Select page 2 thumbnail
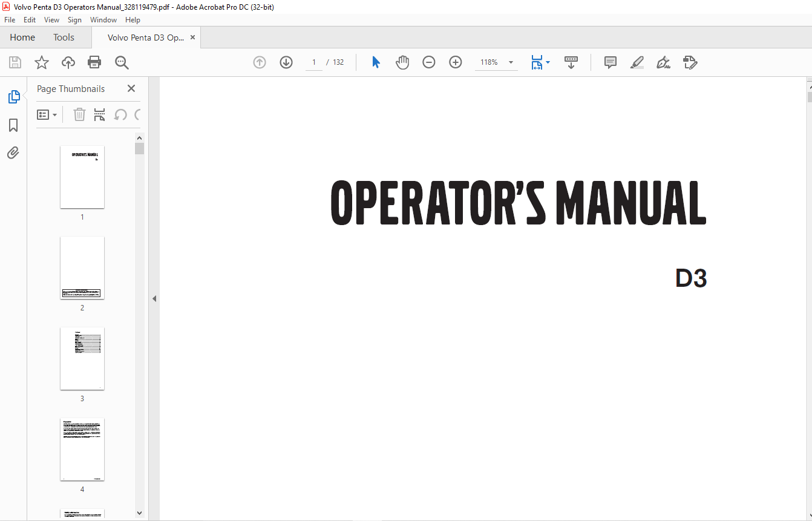Viewport: 812px width, 521px height. click(82, 268)
